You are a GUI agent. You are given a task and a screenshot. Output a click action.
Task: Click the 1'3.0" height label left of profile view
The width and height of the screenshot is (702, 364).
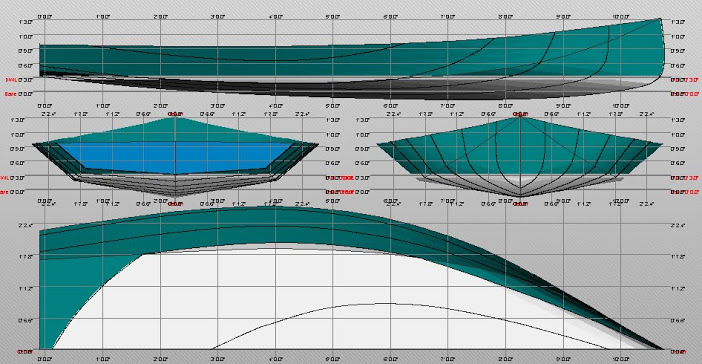tap(26, 22)
